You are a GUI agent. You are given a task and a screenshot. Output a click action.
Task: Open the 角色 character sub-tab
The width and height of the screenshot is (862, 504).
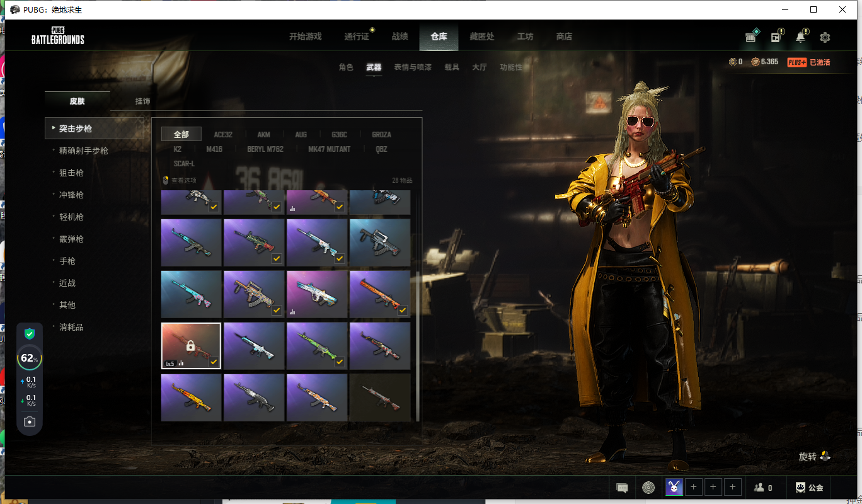click(346, 67)
